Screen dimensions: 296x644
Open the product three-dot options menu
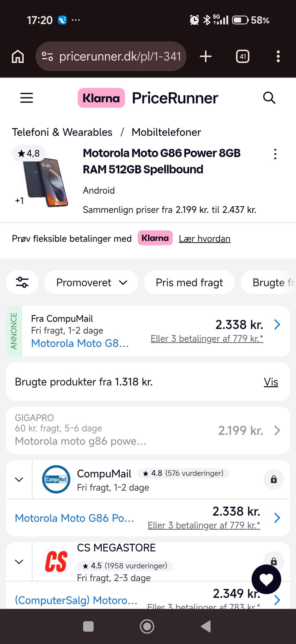275,154
